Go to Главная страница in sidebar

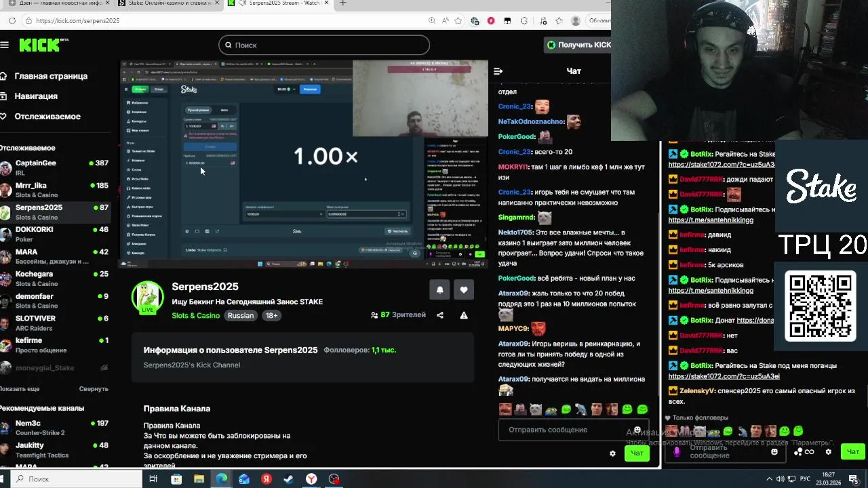(x=44, y=76)
